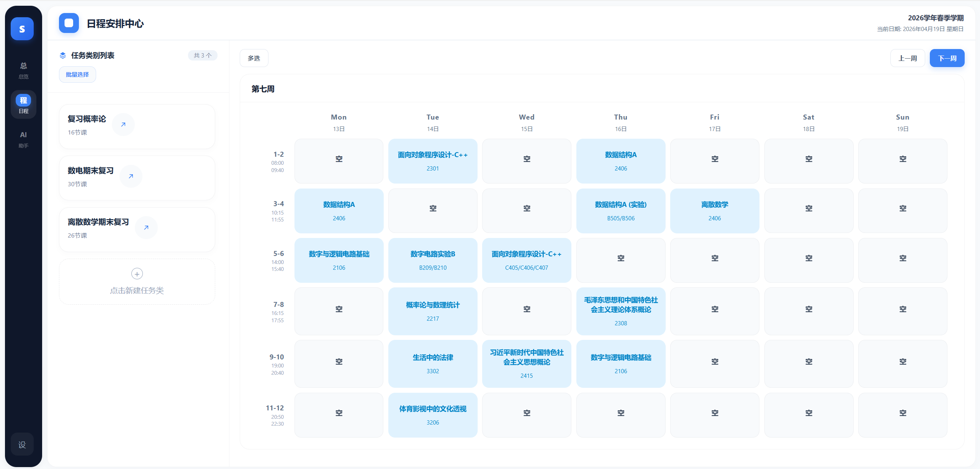Go to next week with 下一周

[x=947, y=58]
